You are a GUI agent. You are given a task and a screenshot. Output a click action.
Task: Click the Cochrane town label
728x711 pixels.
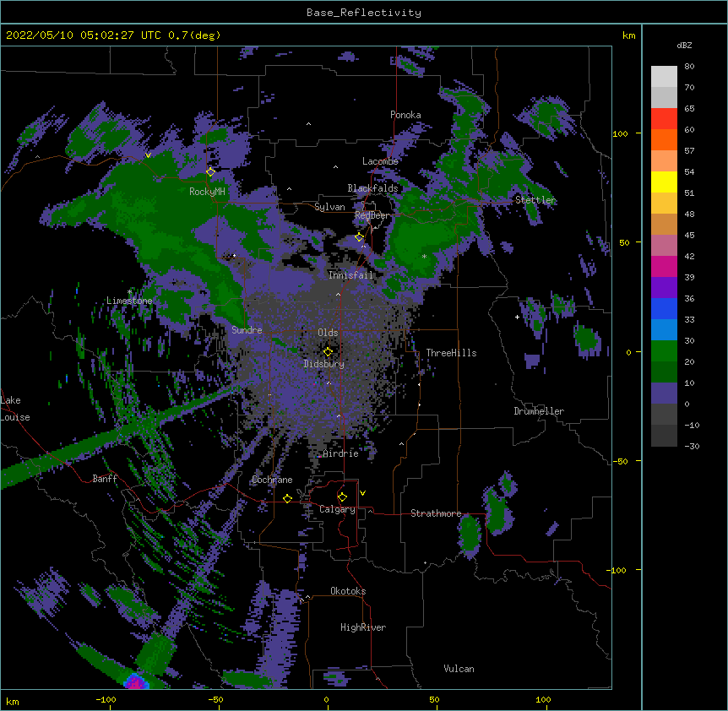pyautogui.click(x=272, y=480)
